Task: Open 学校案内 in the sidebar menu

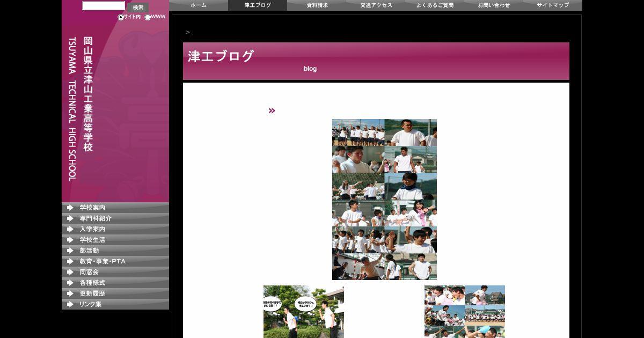Action: click(115, 208)
